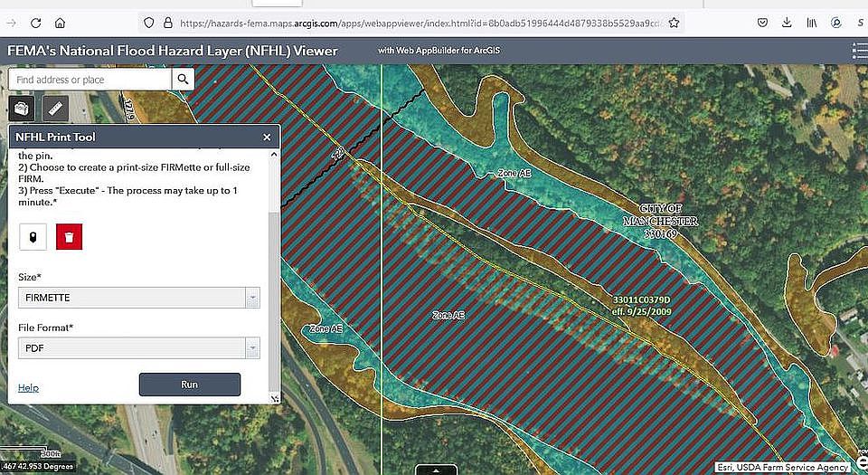Close the NFHL Print Tool panel
868x475 pixels.
click(x=267, y=138)
